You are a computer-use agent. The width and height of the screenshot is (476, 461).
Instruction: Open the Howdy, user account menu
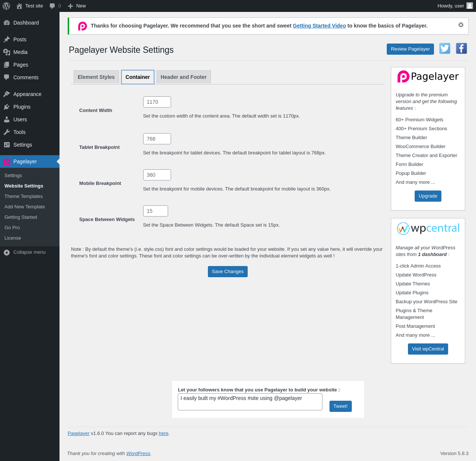(x=455, y=6)
